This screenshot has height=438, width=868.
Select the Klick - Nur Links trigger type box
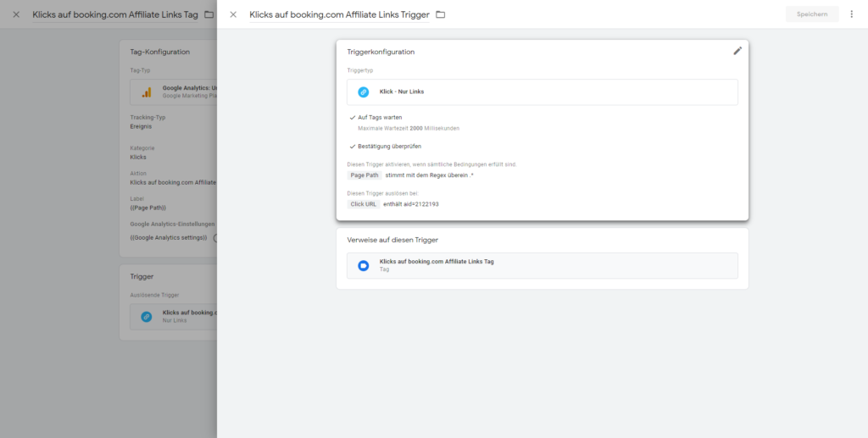(542, 91)
